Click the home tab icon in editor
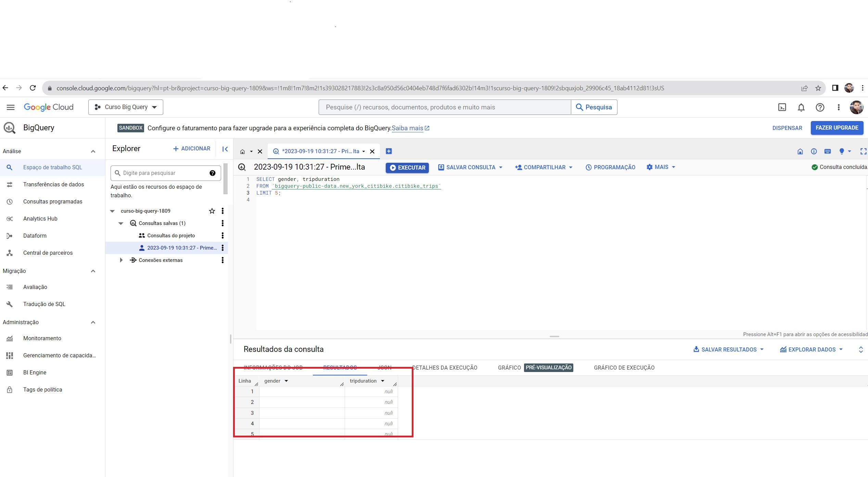This screenshot has height=477, width=868. click(x=243, y=151)
